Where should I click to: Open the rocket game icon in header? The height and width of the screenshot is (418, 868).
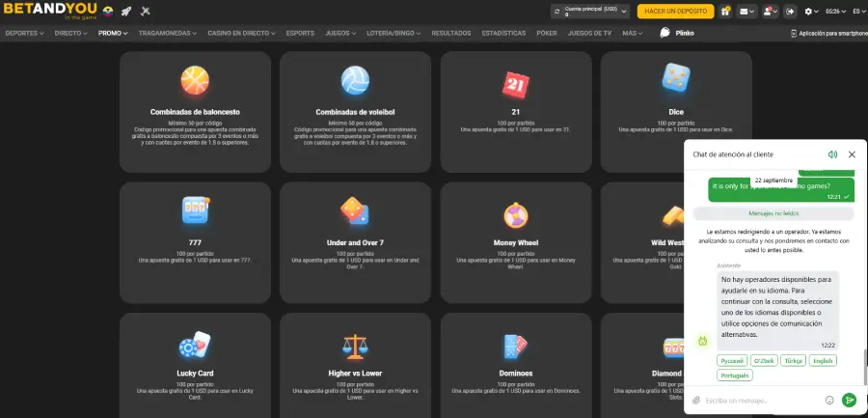point(126,11)
